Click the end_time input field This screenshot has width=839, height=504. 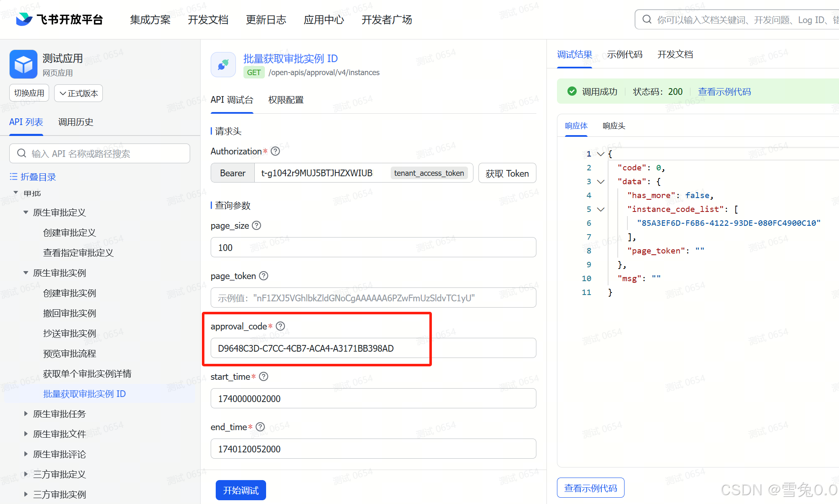[x=373, y=449]
